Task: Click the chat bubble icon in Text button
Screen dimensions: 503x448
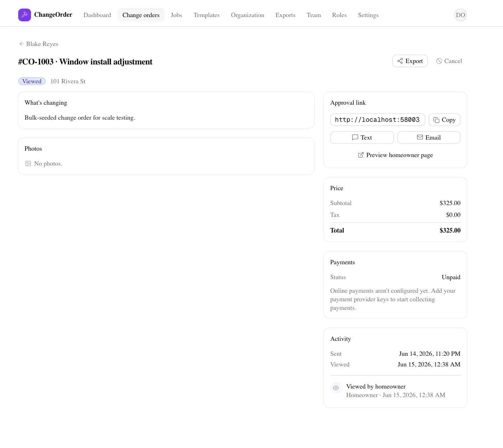Action: click(355, 137)
